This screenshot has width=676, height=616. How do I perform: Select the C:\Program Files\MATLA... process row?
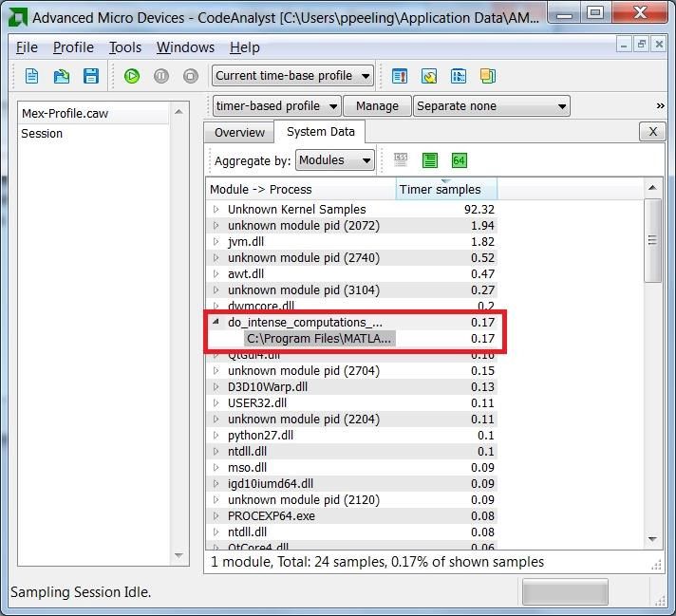(352, 339)
